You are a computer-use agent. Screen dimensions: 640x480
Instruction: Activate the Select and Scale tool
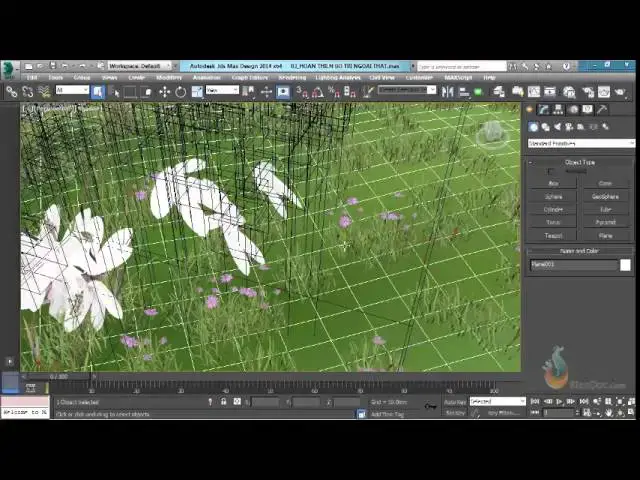coord(197,92)
